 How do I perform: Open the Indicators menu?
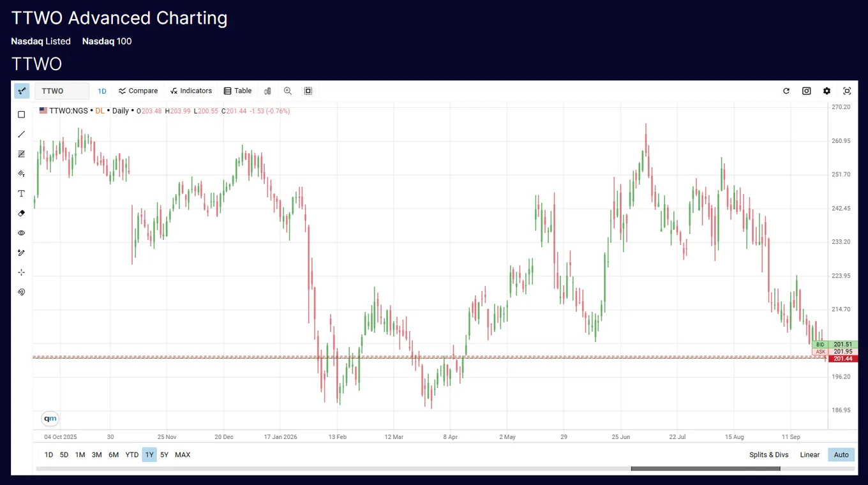coord(191,91)
